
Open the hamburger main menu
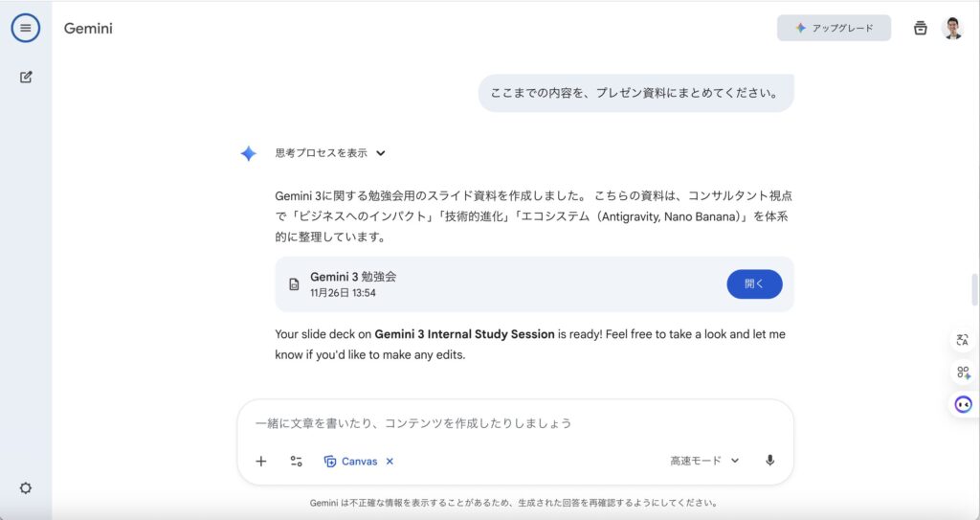point(26,28)
